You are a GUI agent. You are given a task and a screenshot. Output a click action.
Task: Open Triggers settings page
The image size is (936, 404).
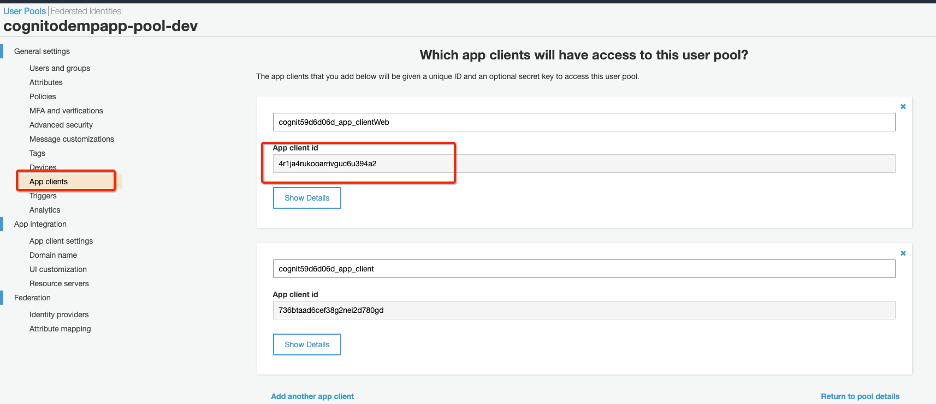pyautogui.click(x=43, y=196)
